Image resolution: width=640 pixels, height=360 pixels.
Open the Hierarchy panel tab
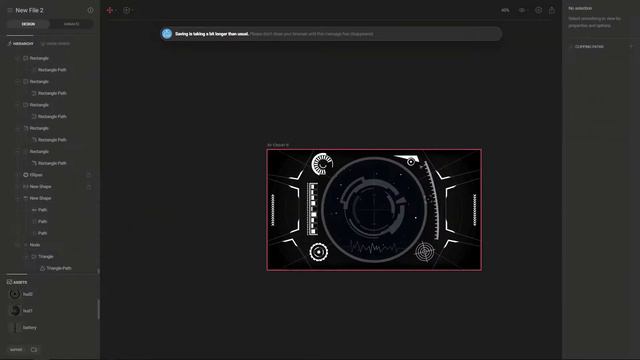click(21, 44)
